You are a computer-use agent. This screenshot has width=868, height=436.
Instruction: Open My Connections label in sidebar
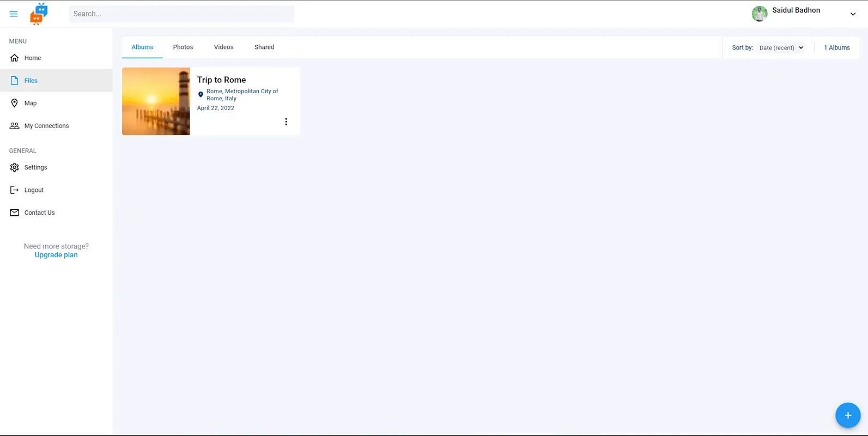point(47,126)
